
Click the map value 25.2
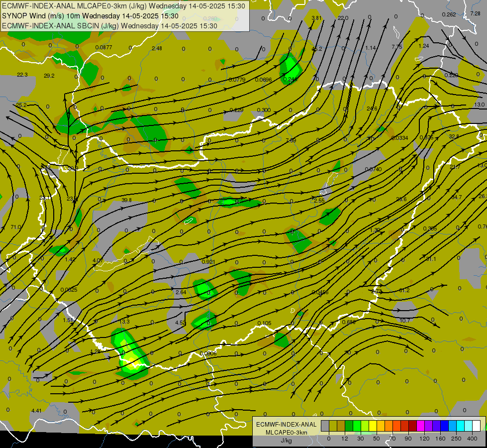click(21, 105)
